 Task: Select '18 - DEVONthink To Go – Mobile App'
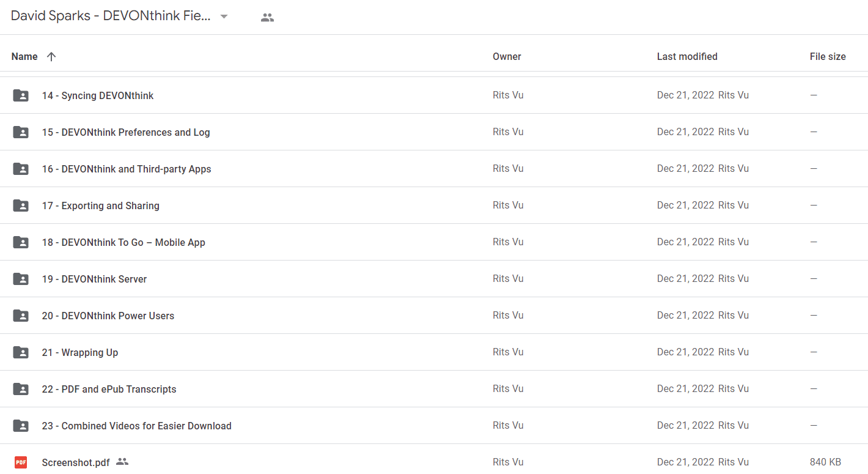click(x=123, y=242)
